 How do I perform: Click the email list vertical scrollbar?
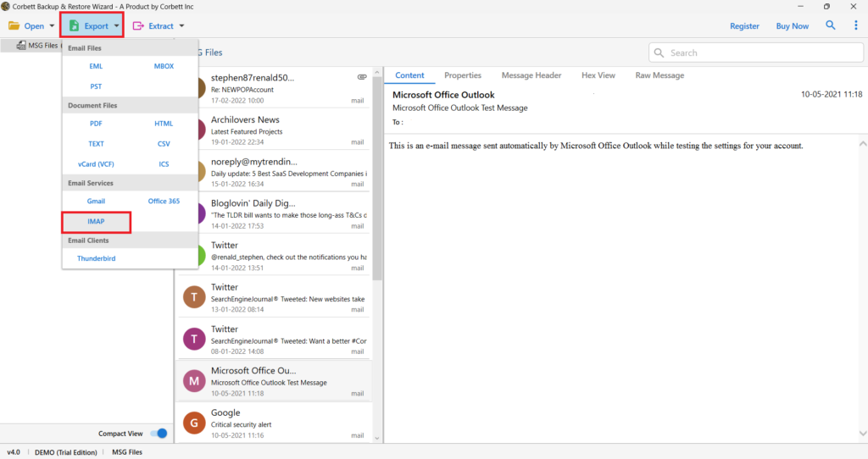coord(377,179)
